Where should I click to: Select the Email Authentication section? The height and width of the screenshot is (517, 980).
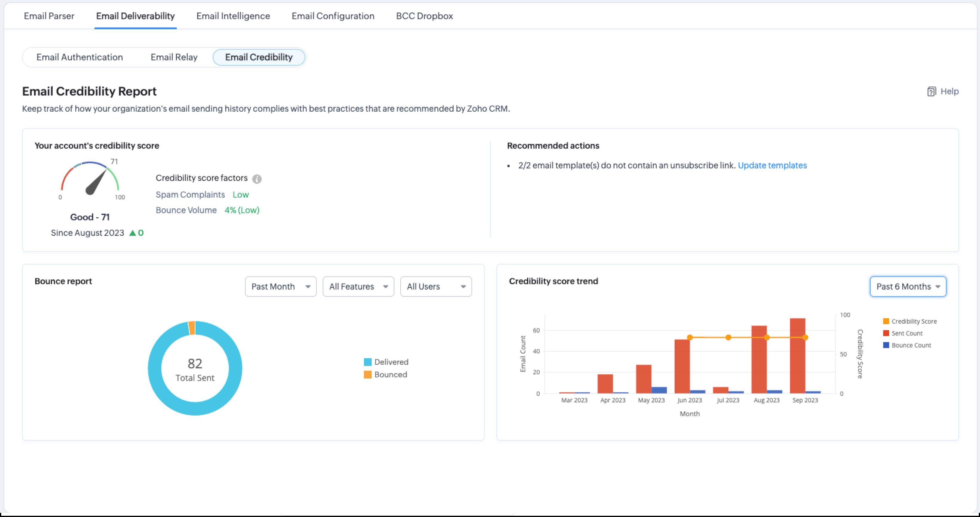click(x=79, y=57)
